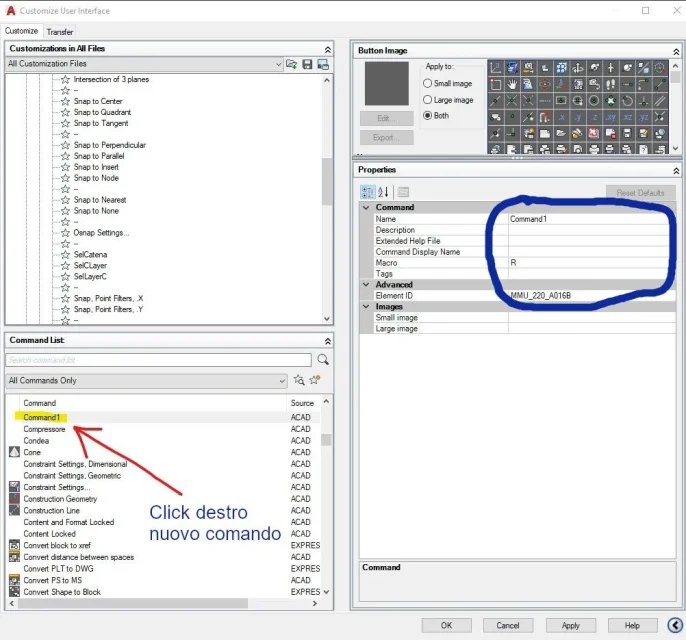The width and height of the screenshot is (686, 640).
Task: Click the Apply button
Action: click(x=570, y=625)
